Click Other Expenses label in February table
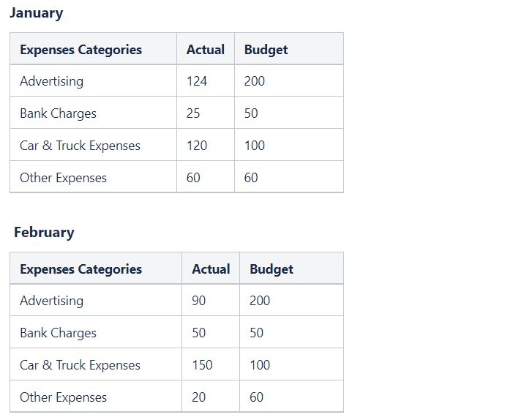The height and width of the screenshot is (420, 524). [x=63, y=397]
